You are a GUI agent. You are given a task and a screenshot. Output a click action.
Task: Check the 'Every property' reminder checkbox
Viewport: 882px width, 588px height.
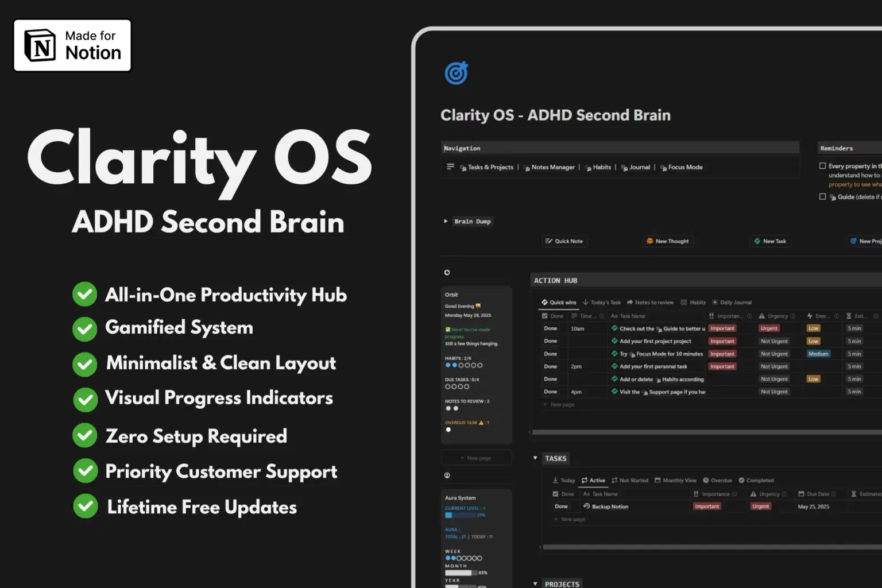(822, 165)
